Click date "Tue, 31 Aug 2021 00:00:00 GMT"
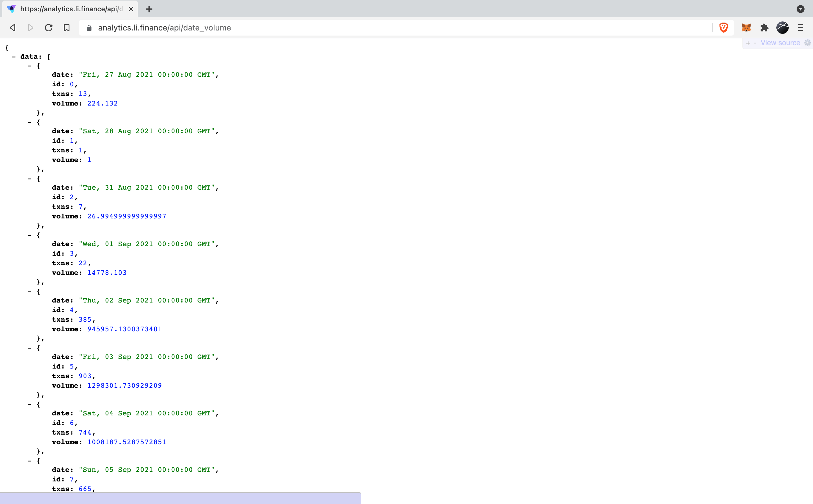This screenshot has height=504, width=813. [x=147, y=187]
